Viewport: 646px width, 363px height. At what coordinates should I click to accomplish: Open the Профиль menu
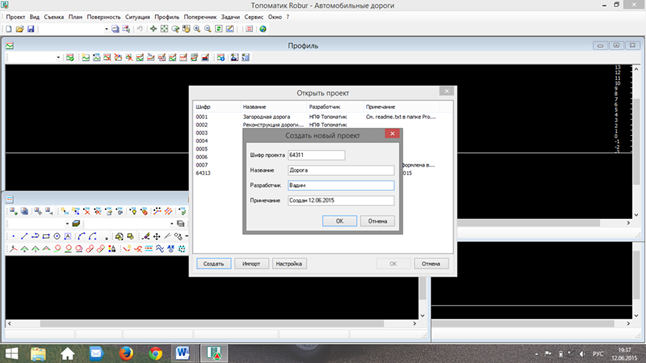tap(167, 17)
